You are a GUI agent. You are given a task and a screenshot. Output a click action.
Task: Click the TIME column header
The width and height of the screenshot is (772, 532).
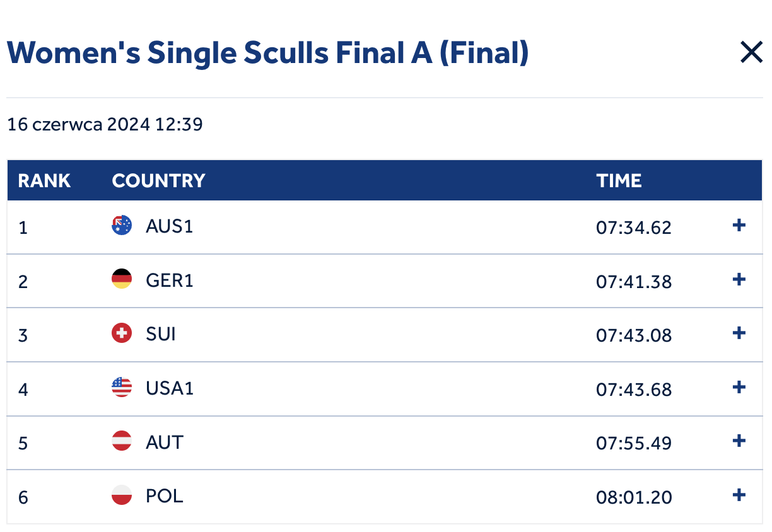pos(619,181)
